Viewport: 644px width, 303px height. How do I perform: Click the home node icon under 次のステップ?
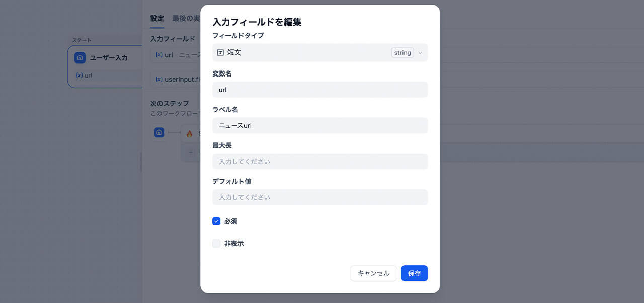click(x=159, y=132)
